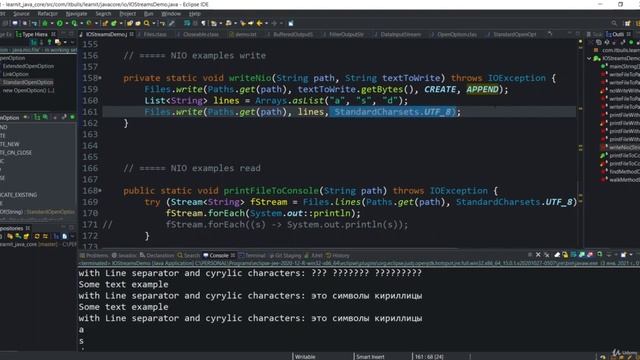Viewport: 640px width, 360px height.
Task: Switch to the OpenOption.class editor tab
Action: 456,34
